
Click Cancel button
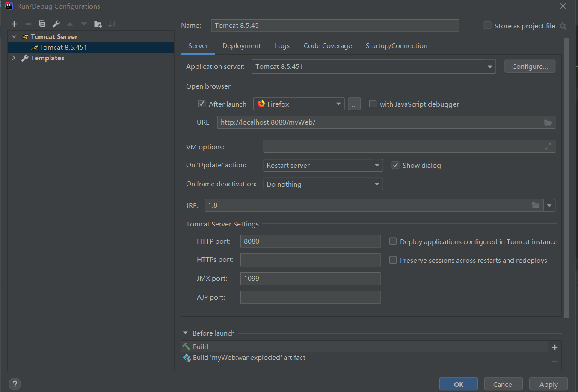tap(504, 384)
